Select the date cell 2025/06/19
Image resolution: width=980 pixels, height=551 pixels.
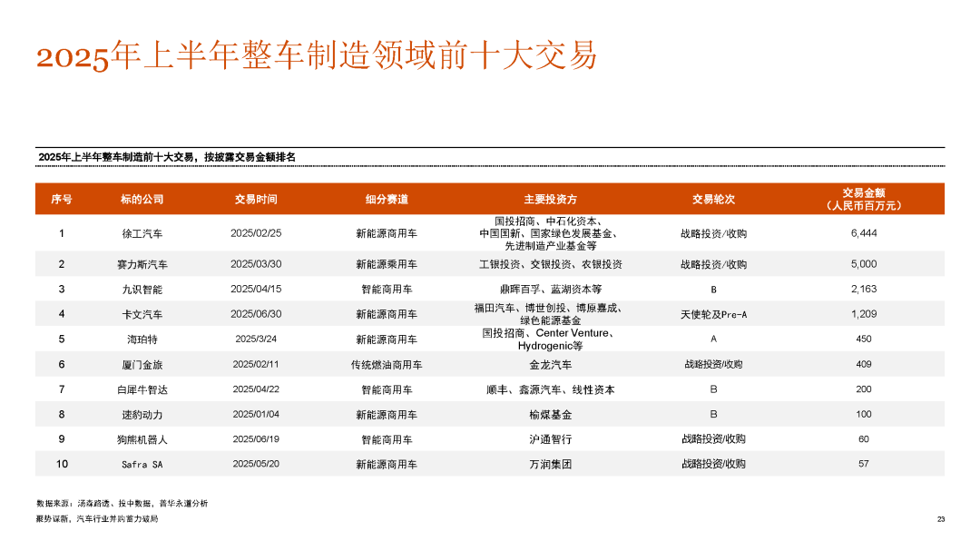pos(256,439)
